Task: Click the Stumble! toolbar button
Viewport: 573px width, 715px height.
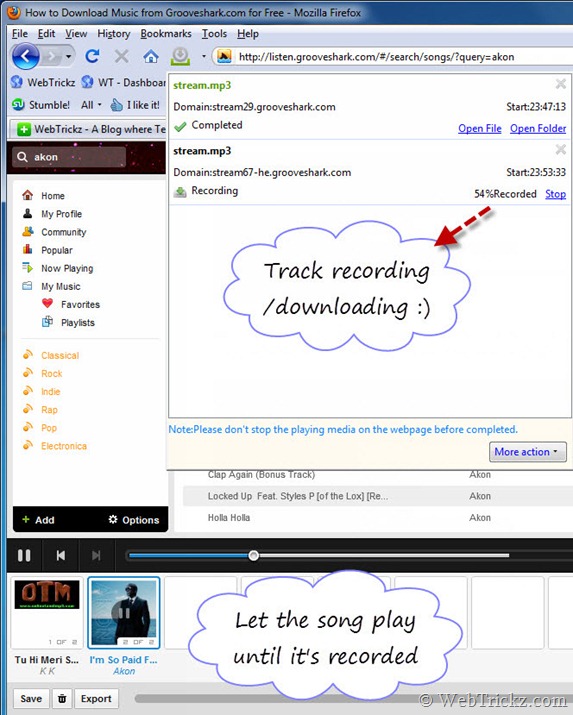Action: (x=41, y=105)
